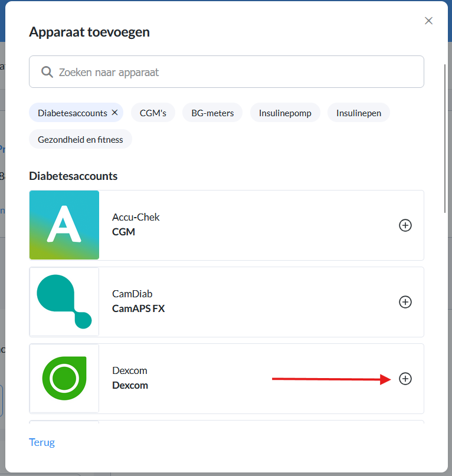This screenshot has width=452, height=476.
Task: Click the dialog's vertical scrollbar
Action: 445,139
